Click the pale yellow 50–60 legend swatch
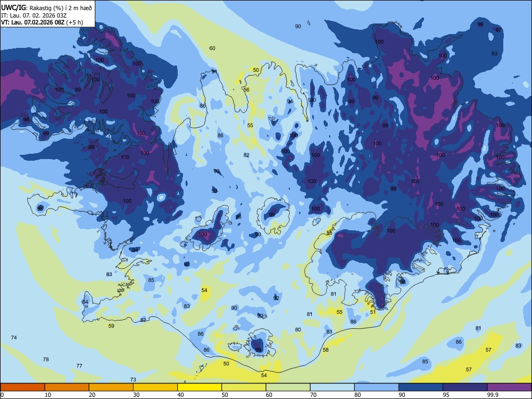This screenshot has height=399, width=532. tap(244, 387)
